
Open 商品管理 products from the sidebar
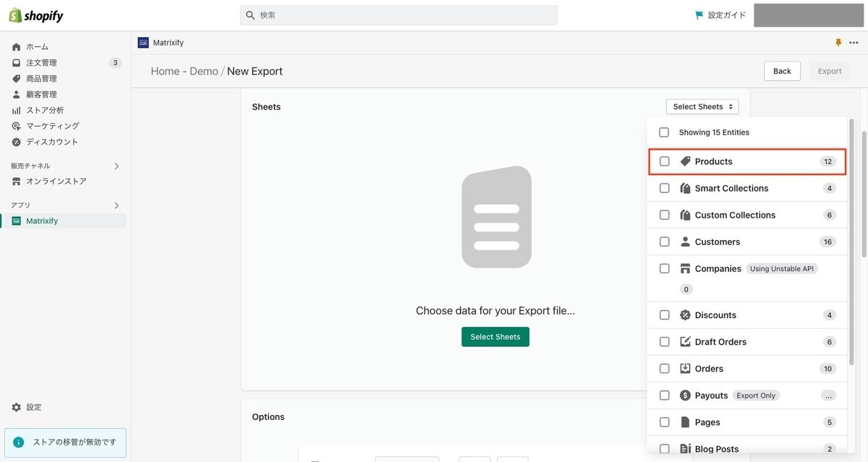coord(16,78)
